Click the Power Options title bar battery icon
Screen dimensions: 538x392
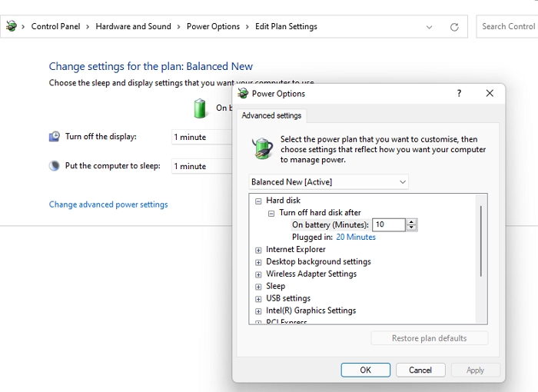[x=243, y=93]
